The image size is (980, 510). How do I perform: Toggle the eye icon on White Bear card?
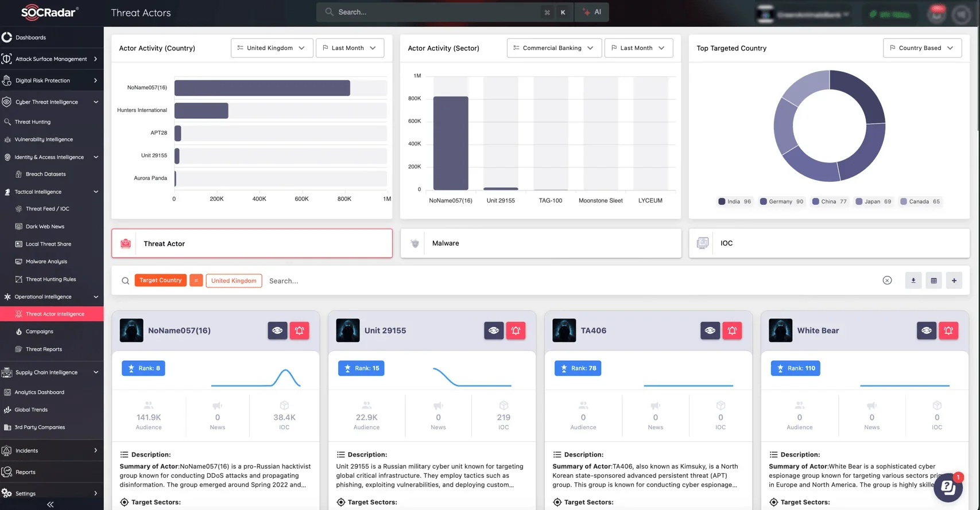pyautogui.click(x=926, y=330)
